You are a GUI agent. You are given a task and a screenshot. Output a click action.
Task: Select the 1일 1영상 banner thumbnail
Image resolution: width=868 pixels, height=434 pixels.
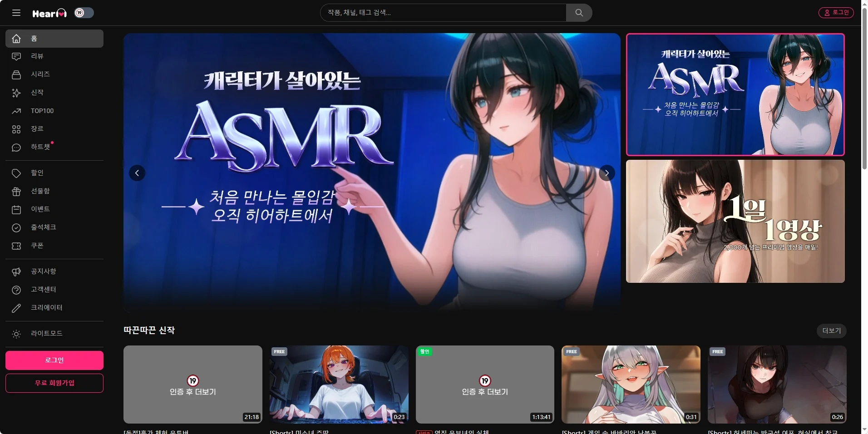(x=735, y=222)
